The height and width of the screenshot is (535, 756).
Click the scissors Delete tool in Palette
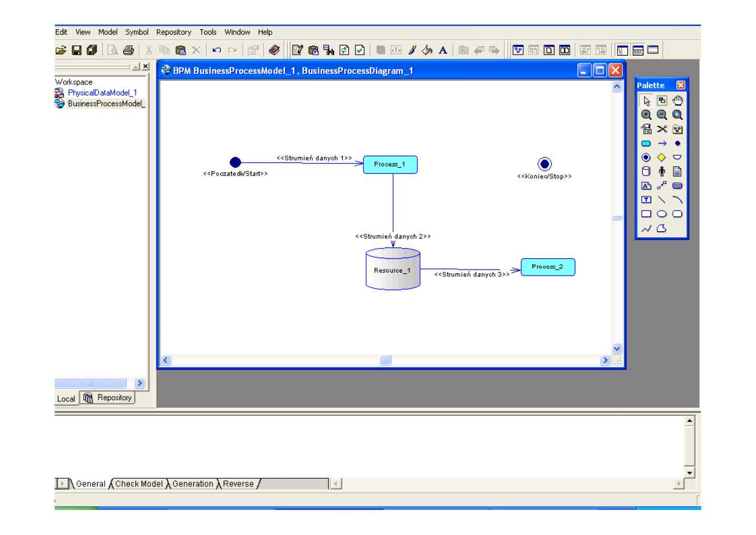(661, 129)
